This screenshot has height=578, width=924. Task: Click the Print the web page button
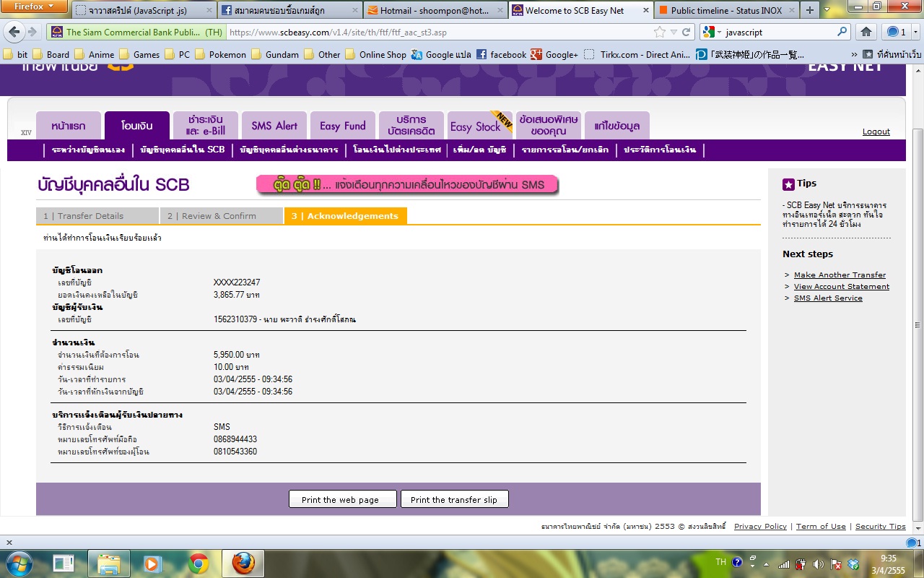343,499
